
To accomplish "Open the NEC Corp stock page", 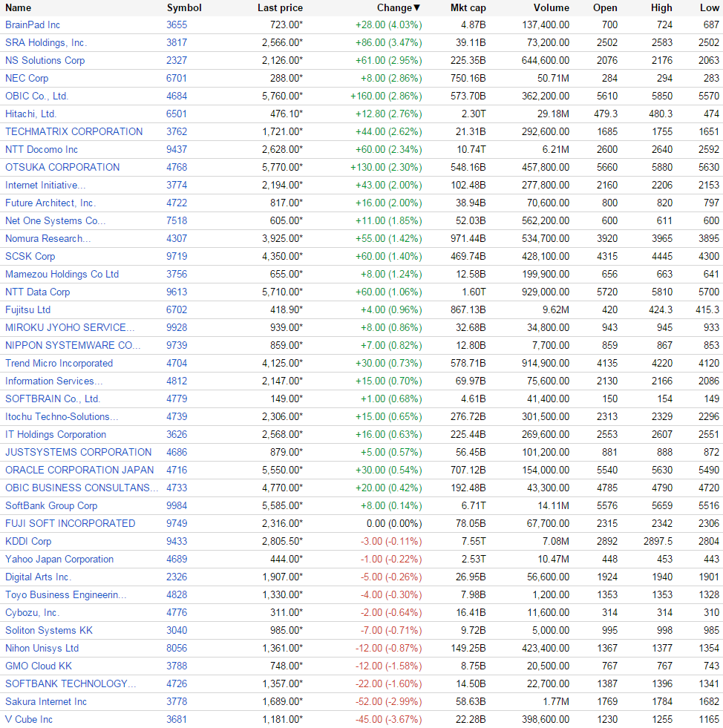I will pyautogui.click(x=27, y=78).
